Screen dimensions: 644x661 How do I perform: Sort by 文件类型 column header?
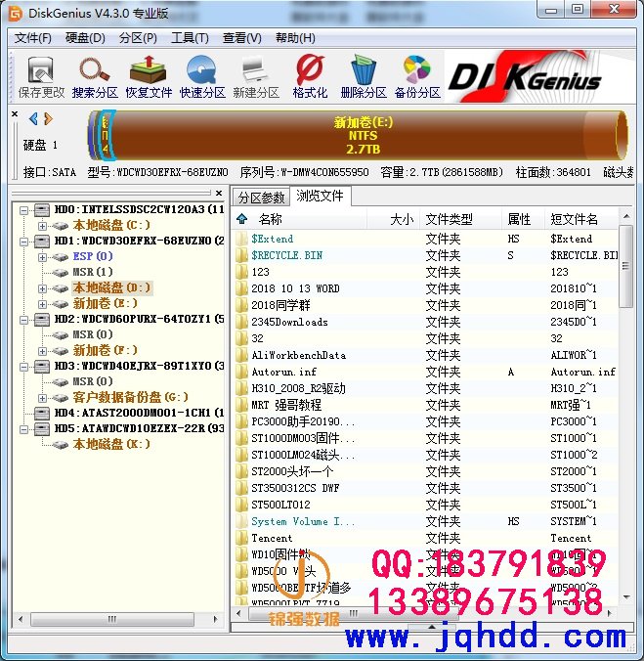tap(461, 219)
